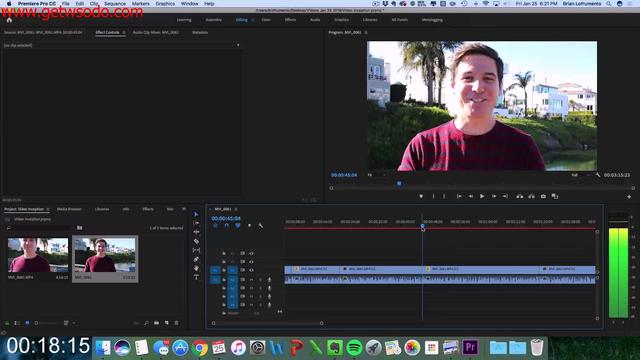Open the Sequence menu
The width and height of the screenshot is (640, 360).
pyautogui.click(x=115, y=4)
